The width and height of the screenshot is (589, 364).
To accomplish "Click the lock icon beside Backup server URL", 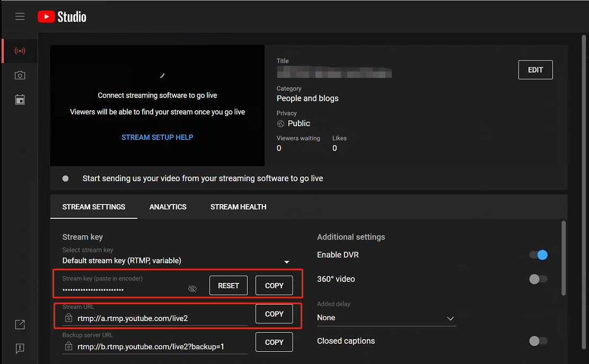I will 68,346.
